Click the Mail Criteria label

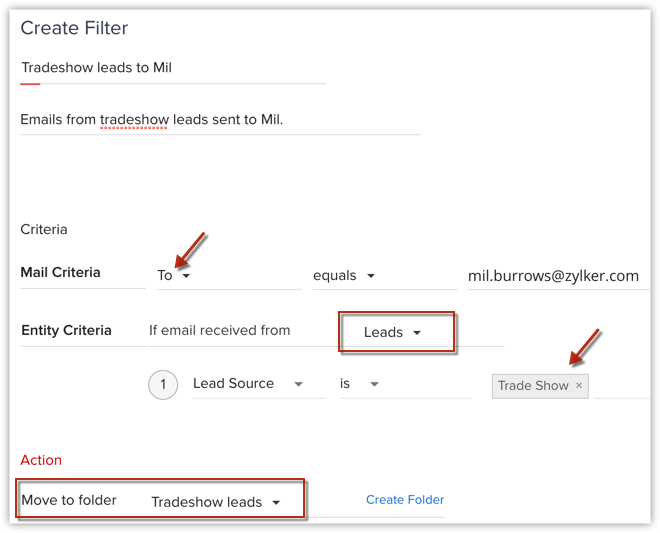coord(60,272)
